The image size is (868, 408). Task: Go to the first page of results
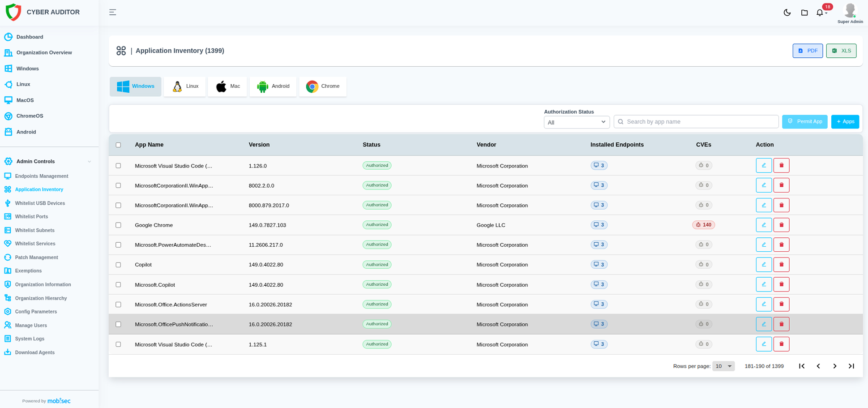click(x=802, y=366)
